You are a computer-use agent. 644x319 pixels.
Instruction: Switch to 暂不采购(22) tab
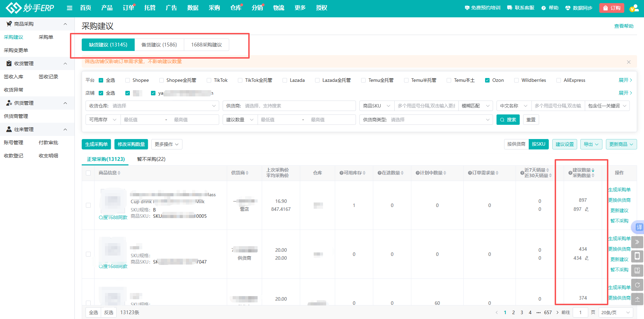pos(151,159)
